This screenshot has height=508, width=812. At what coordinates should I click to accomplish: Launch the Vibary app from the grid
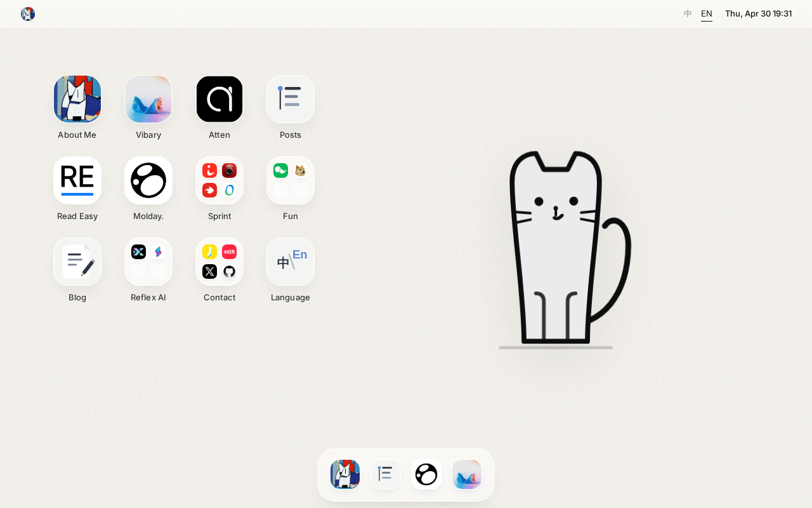pos(148,99)
